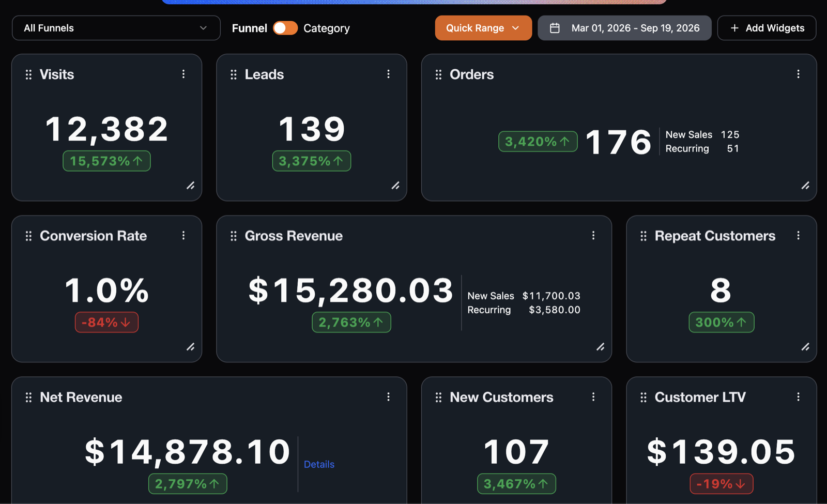Open the Leads widget three-dot menu

pyautogui.click(x=388, y=74)
